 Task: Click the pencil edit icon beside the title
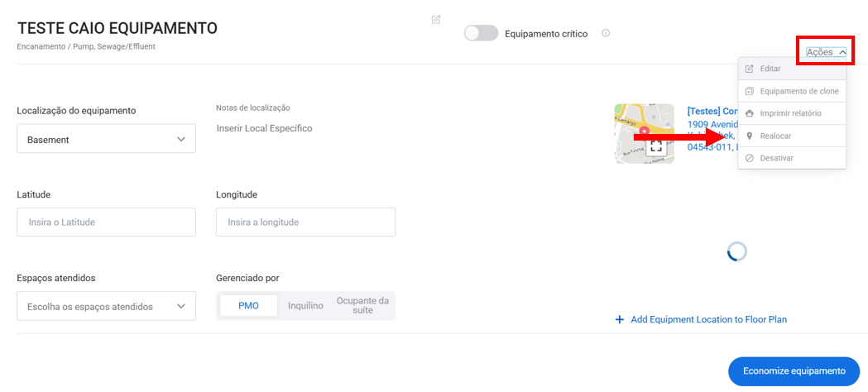[x=436, y=19]
